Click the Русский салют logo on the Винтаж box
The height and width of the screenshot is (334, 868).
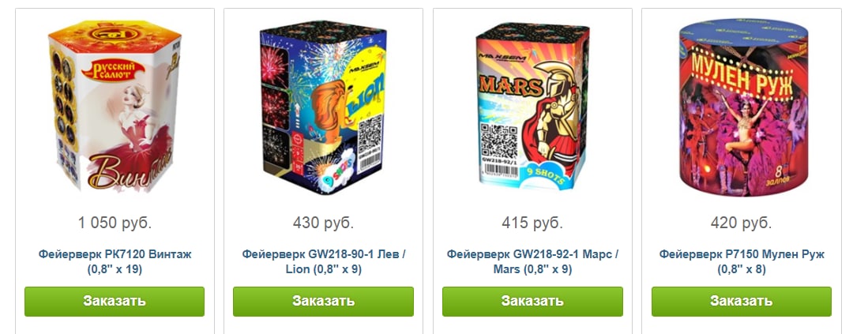(x=113, y=71)
